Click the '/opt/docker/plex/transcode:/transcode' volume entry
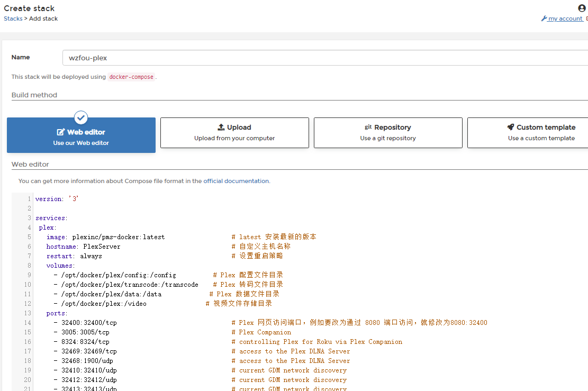588x391 pixels. 130,285
